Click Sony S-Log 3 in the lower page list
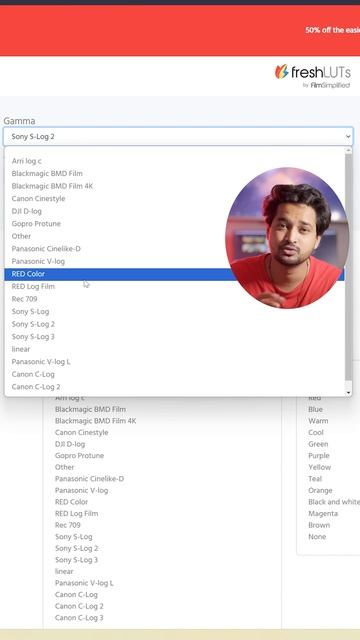 click(x=76, y=560)
